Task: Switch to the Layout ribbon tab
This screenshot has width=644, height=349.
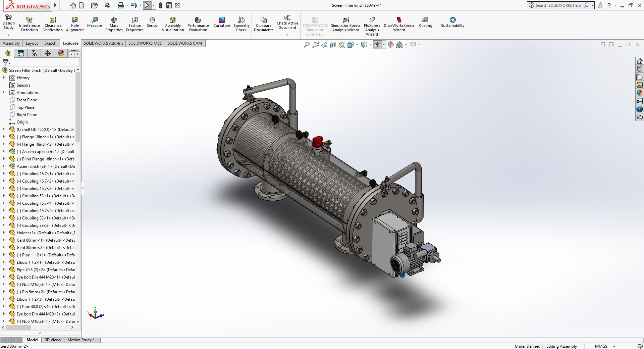Action: (x=32, y=43)
